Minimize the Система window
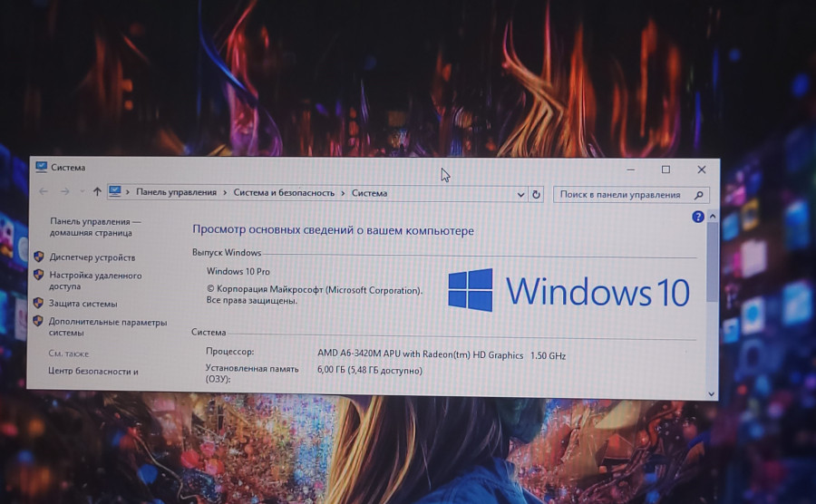Viewport: 816px width, 504px height. [631, 170]
